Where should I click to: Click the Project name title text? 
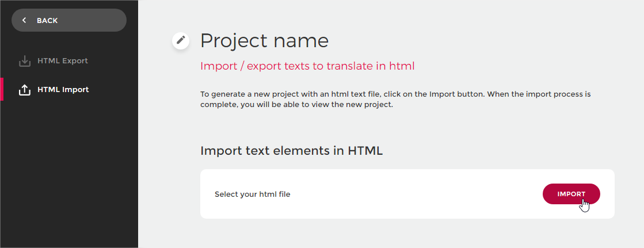point(264,41)
